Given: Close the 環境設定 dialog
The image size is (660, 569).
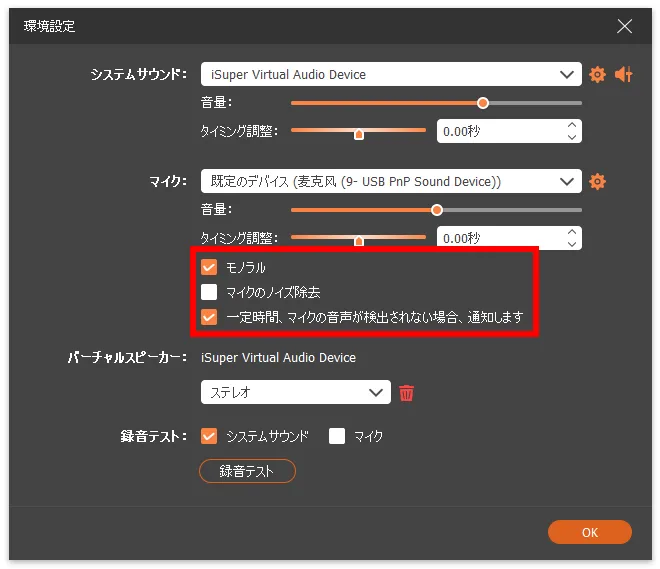Looking at the screenshot, I should pos(625,25).
